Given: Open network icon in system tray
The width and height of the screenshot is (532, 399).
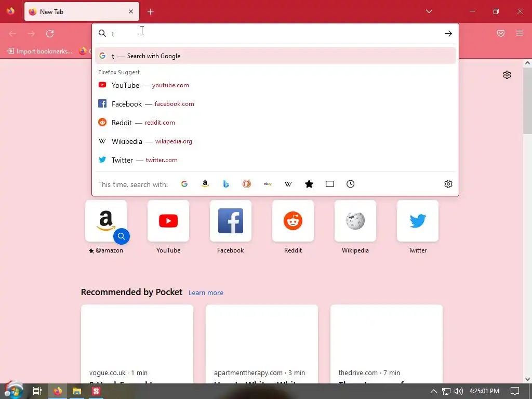Looking at the screenshot, I should click(x=446, y=391).
